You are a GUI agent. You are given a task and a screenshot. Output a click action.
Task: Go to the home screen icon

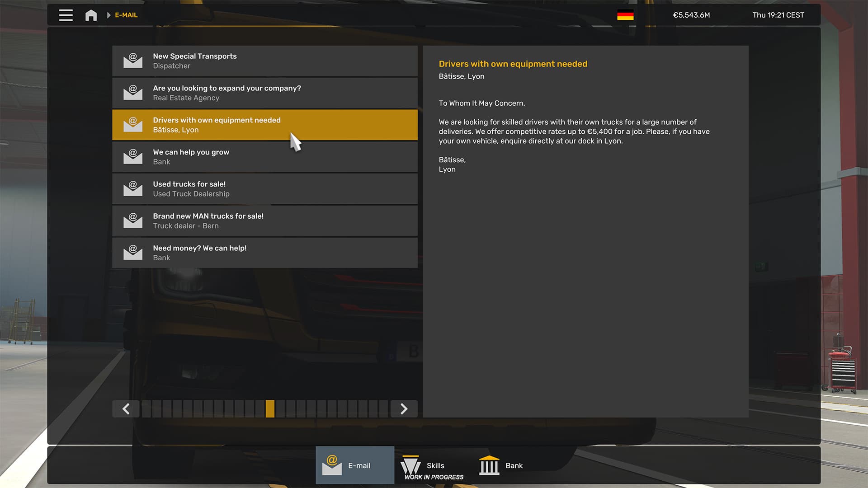(x=91, y=15)
